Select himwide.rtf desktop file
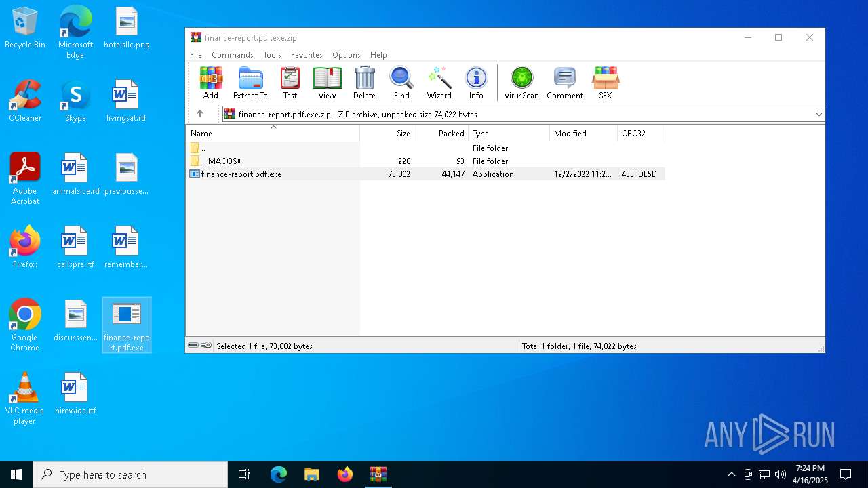Viewport: 868px width, 488px height. [x=75, y=394]
